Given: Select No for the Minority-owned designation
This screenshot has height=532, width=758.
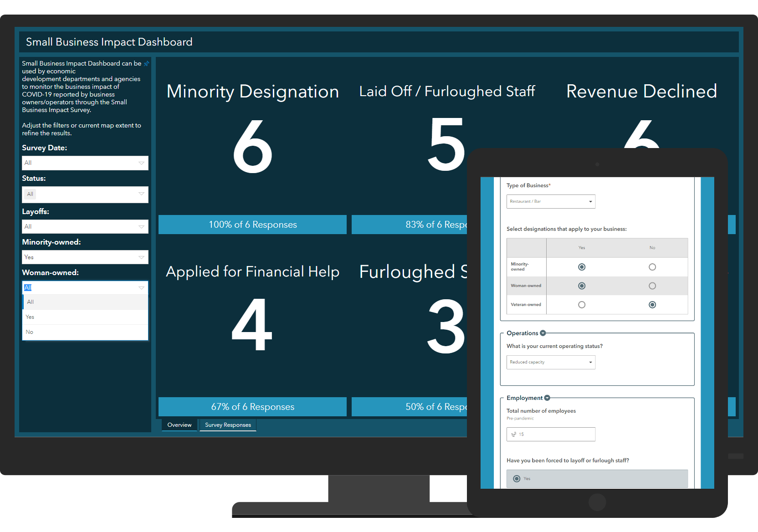Looking at the screenshot, I should point(652,267).
